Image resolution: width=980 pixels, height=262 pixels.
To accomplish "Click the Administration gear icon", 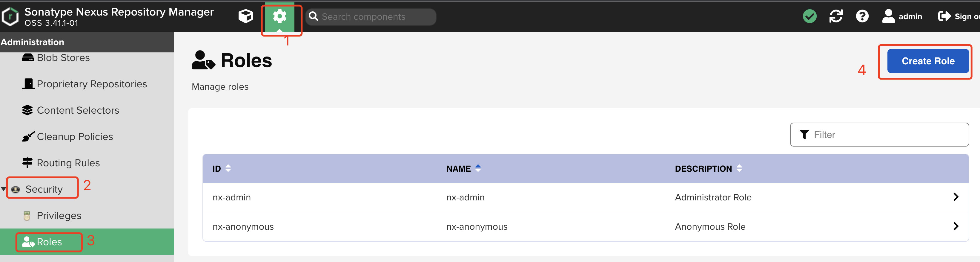I will pos(279,16).
